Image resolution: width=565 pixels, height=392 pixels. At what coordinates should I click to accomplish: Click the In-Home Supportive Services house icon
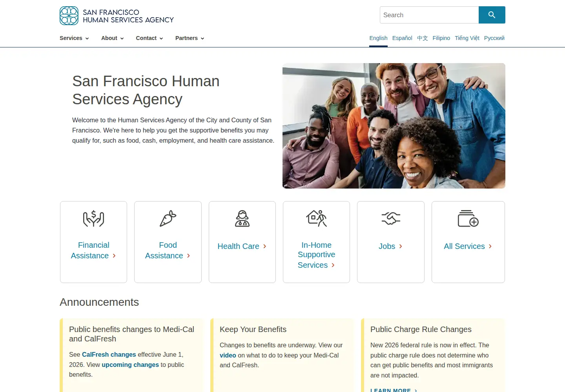click(x=317, y=219)
